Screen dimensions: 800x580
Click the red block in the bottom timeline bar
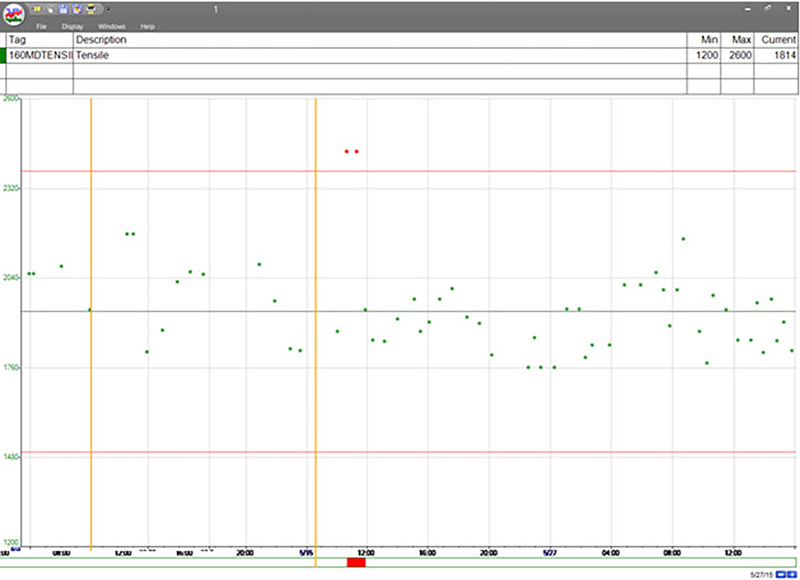tap(356, 562)
